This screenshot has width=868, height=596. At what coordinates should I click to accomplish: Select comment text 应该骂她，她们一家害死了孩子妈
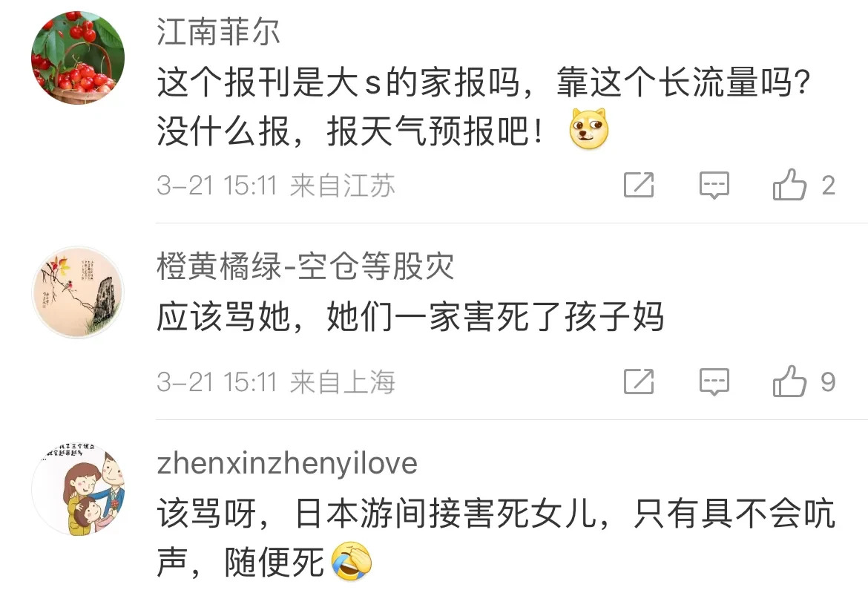[410, 317]
